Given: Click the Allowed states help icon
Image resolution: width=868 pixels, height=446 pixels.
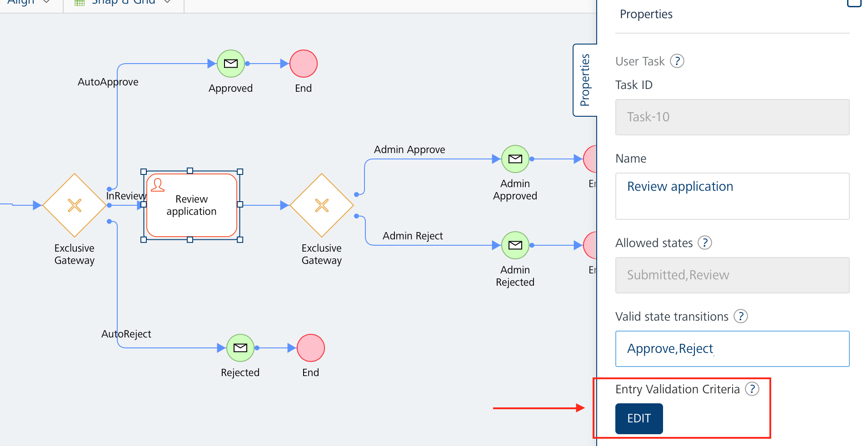Looking at the screenshot, I should (705, 243).
